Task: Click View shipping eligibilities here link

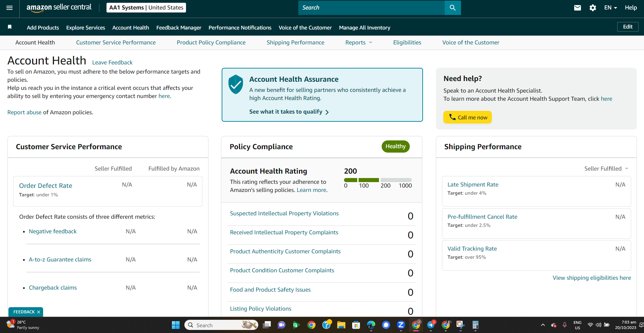Action: (x=592, y=278)
